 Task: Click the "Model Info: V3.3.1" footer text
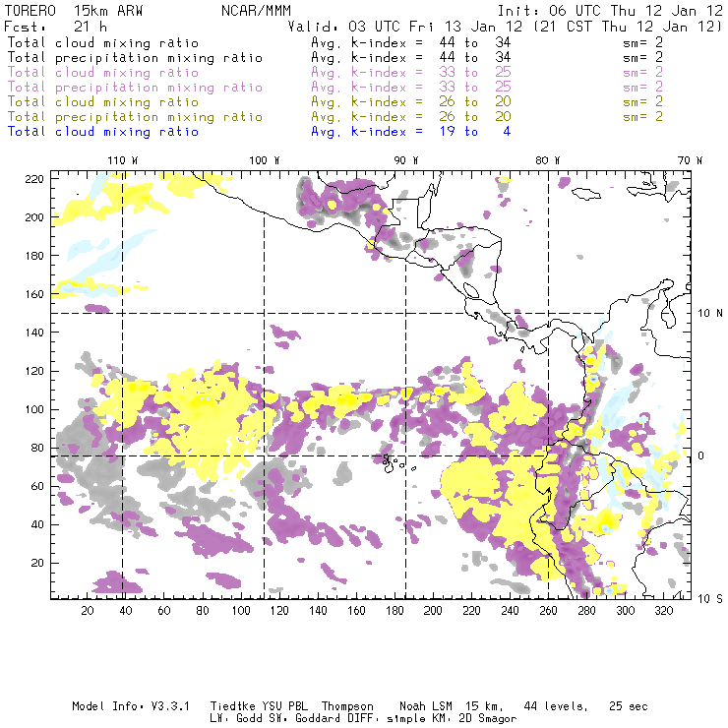point(131,706)
